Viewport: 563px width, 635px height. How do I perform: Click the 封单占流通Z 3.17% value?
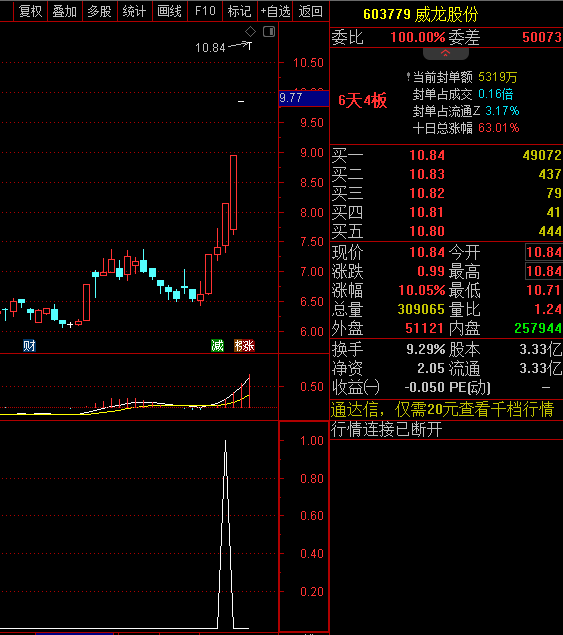coord(502,111)
